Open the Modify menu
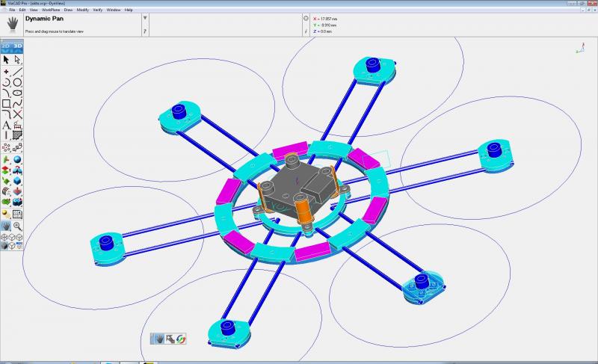The image size is (598, 364). [83, 10]
